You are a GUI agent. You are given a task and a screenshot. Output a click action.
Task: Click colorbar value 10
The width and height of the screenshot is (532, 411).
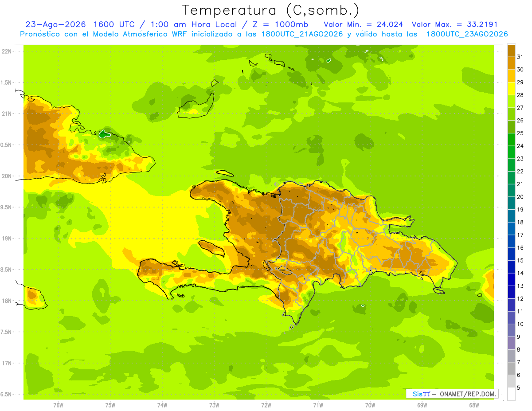click(520, 324)
